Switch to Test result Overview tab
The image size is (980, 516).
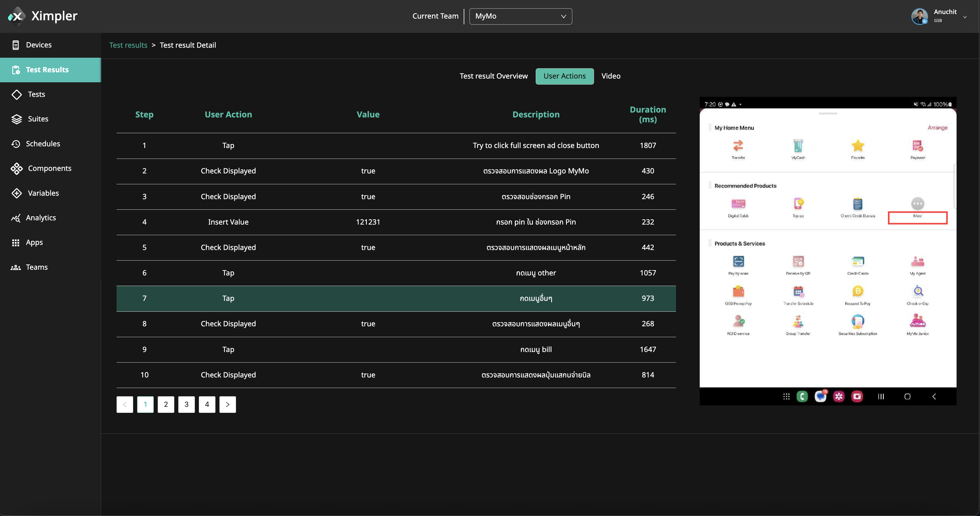(x=493, y=76)
